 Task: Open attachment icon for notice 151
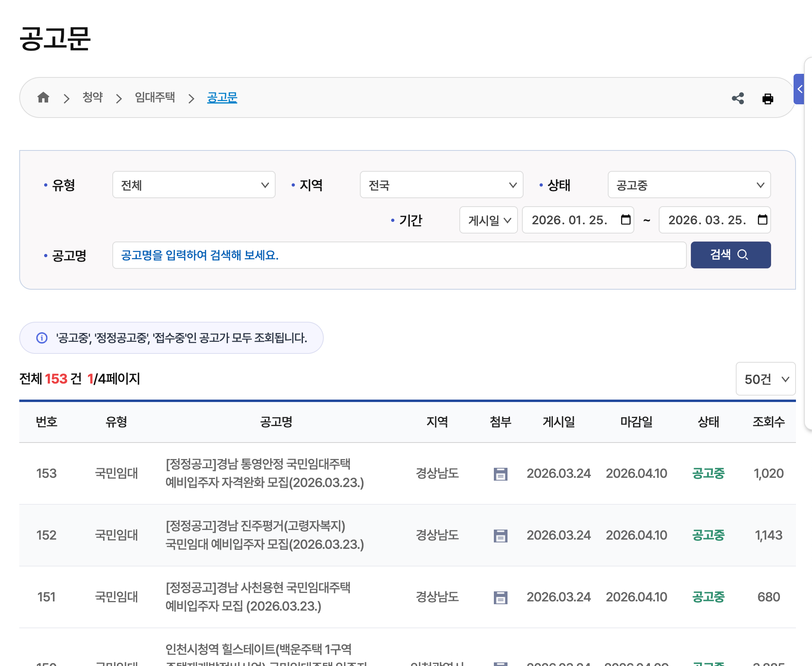pos(500,597)
